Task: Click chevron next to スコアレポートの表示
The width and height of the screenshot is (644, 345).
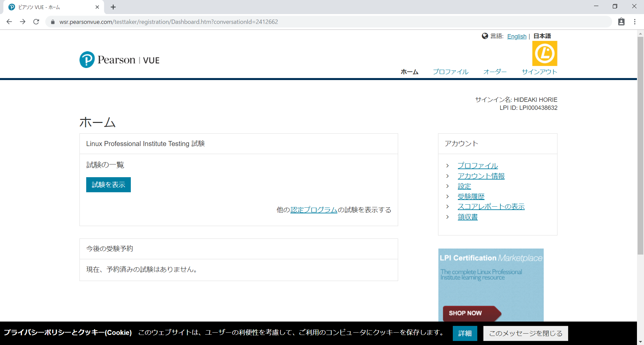Action: (x=447, y=207)
